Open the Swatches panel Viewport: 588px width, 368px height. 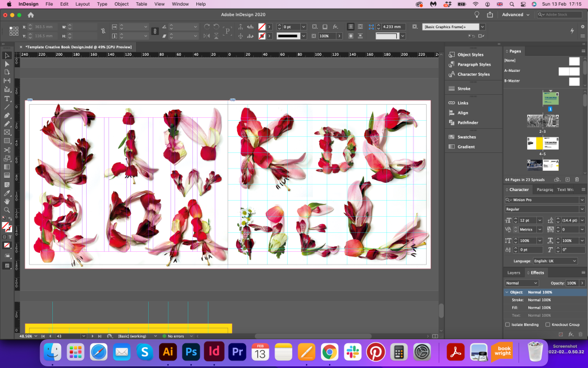click(466, 137)
